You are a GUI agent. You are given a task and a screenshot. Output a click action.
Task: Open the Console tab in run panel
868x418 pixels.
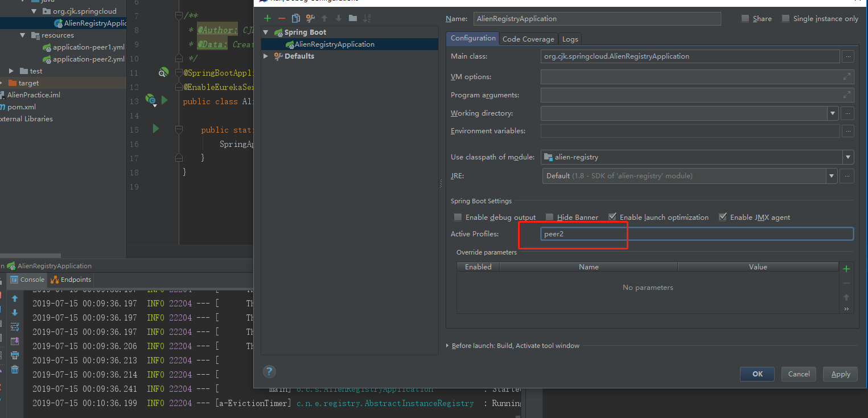(27, 280)
